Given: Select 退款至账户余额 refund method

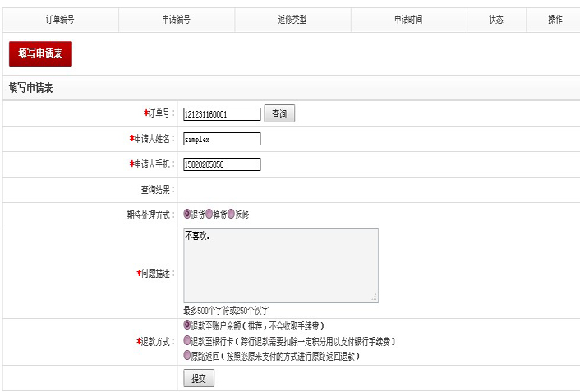Looking at the screenshot, I should click(187, 325).
